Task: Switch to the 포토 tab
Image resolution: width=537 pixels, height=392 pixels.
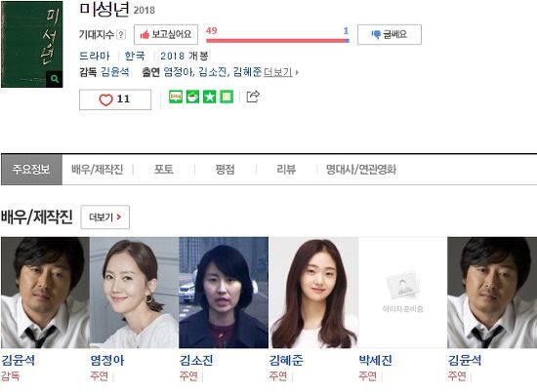Action: point(164,170)
